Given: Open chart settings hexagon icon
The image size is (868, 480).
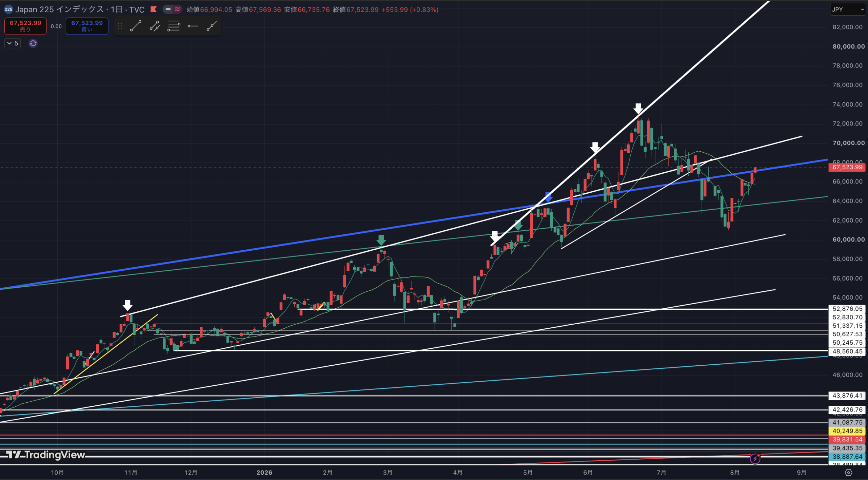Looking at the screenshot, I should point(848,473).
